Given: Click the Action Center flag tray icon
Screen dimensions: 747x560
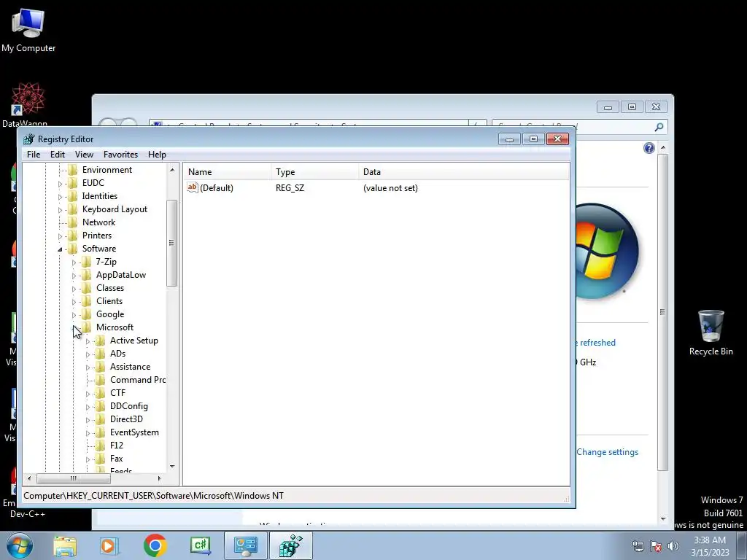Looking at the screenshot, I should 656,546.
